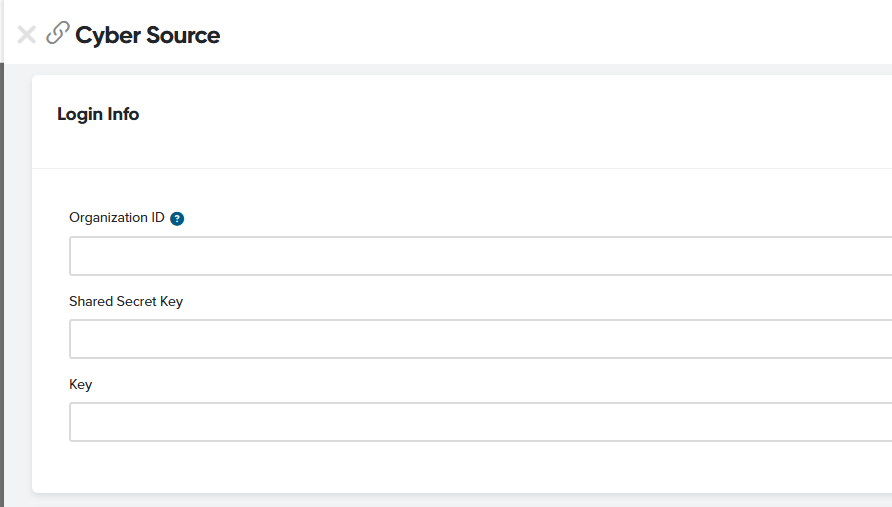The width and height of the screenshot is (892, 507).
Task: Click blank card area right of Login Info
Action: click(x=500, y=114)
